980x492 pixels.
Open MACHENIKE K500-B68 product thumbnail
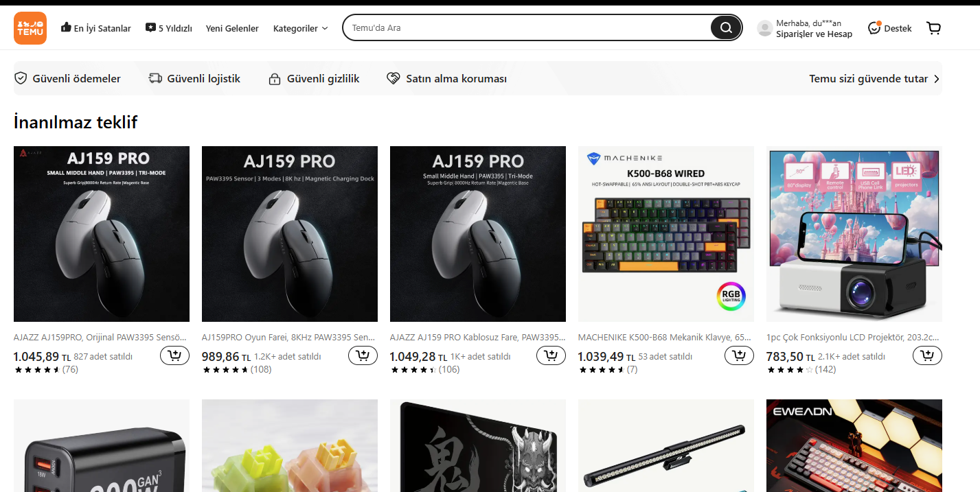tap(665, 233)
